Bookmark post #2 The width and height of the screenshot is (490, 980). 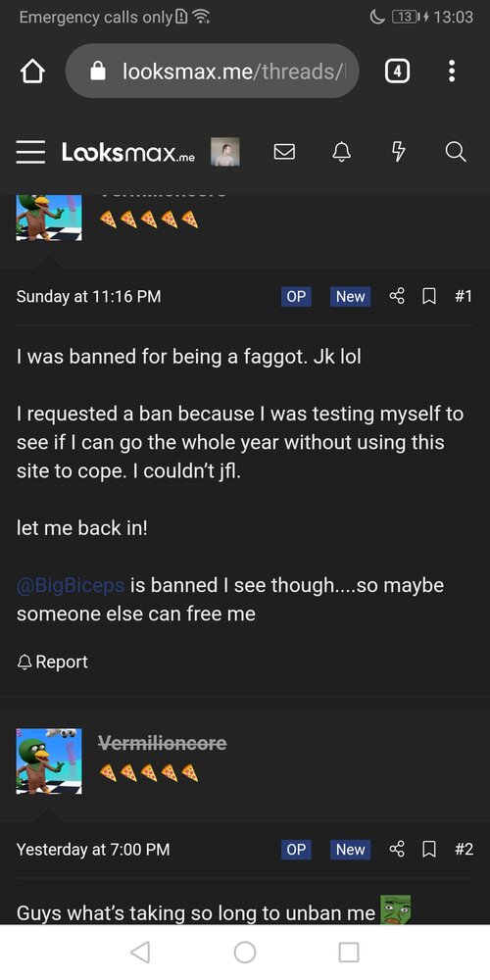click(x=429, y=850)
